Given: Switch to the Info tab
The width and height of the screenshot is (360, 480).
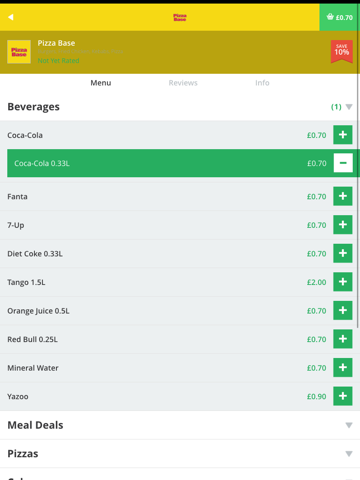Looking at the screenshot, I should coord(262,83).
